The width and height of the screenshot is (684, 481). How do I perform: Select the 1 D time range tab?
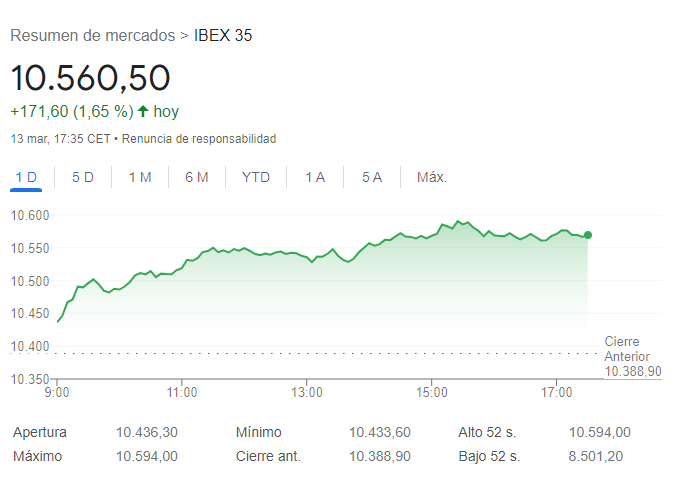(26, 178)
